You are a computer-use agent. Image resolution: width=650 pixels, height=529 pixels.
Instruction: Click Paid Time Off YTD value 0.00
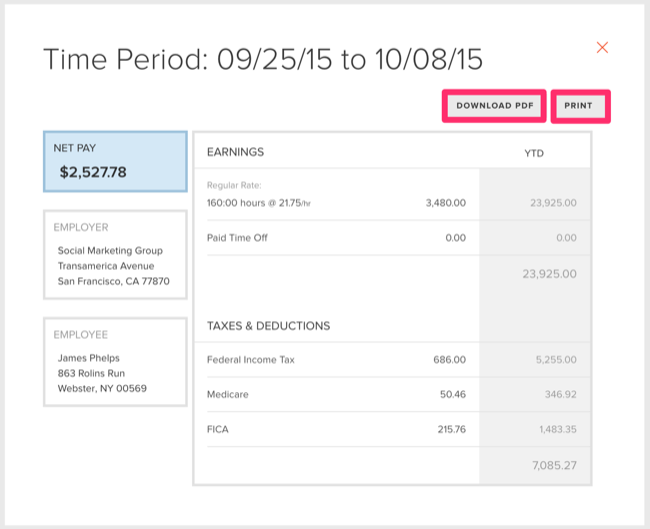(x=566, y=238)
